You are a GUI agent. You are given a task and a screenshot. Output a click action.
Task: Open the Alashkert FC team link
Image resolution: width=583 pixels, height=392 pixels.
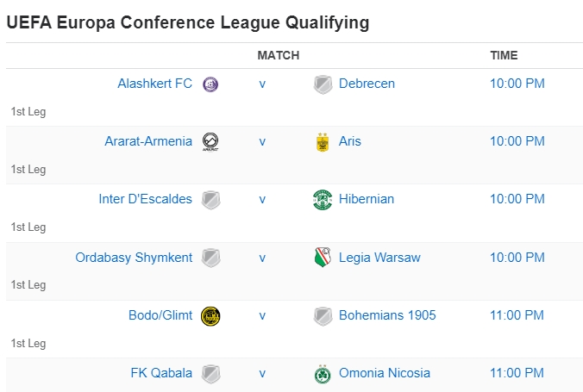[x=154, y=84]
